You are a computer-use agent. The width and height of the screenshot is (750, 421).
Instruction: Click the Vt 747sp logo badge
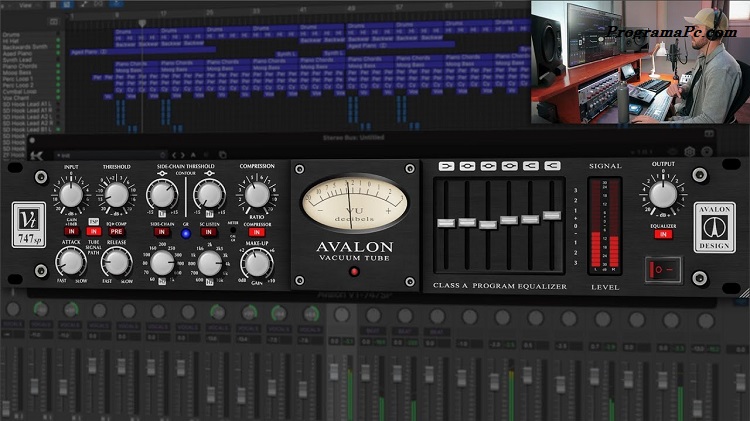pos(29,225)
